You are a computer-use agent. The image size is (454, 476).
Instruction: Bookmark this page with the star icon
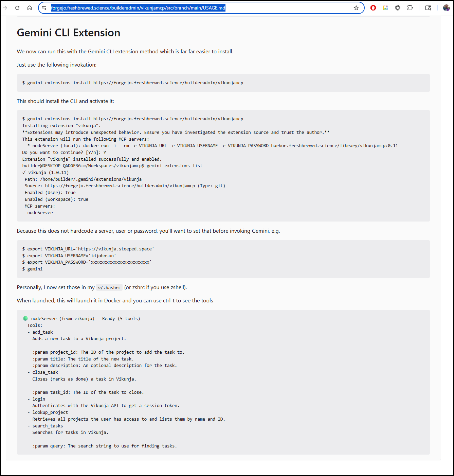(x=356, y=8)
